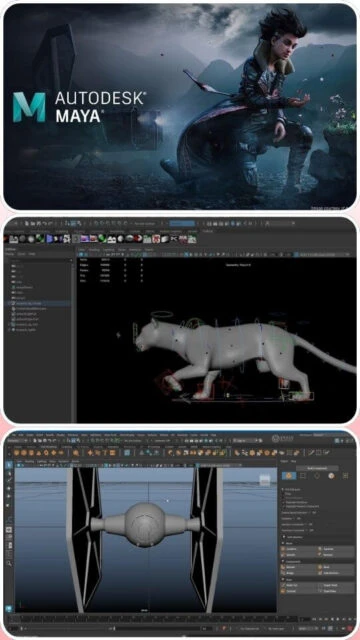Switch to diamond-shaped edge selection icon in toolkit
Viewport: 360px width, 640px height.
317,476
